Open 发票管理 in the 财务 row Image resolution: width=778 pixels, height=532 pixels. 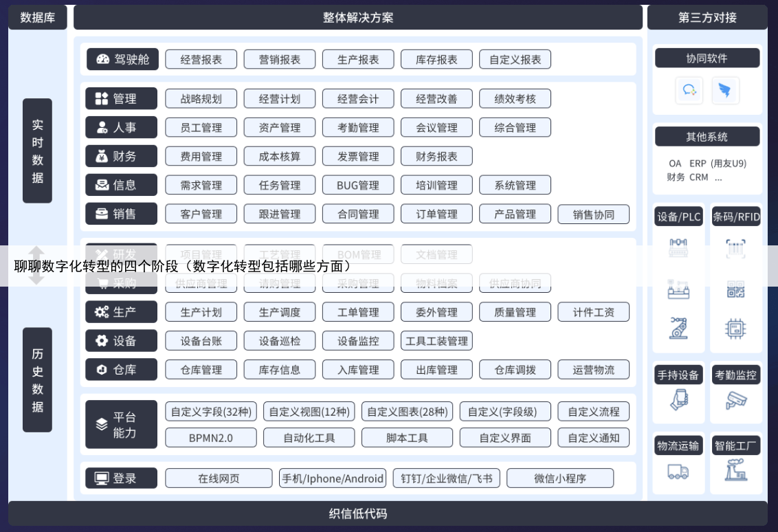pos(358,157)
